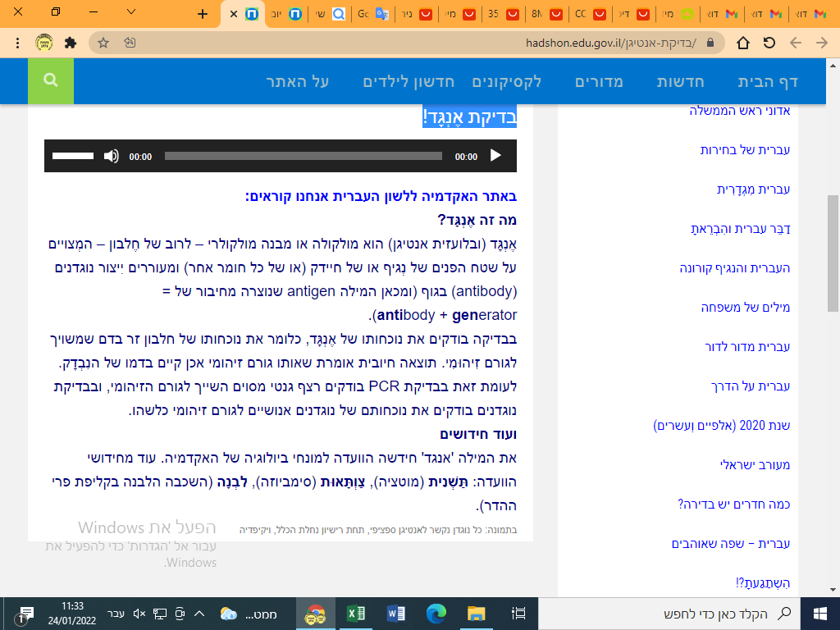Adjust the audio player volume bar
The height and width of the screenshot is (630, 840).
point(73,156)
